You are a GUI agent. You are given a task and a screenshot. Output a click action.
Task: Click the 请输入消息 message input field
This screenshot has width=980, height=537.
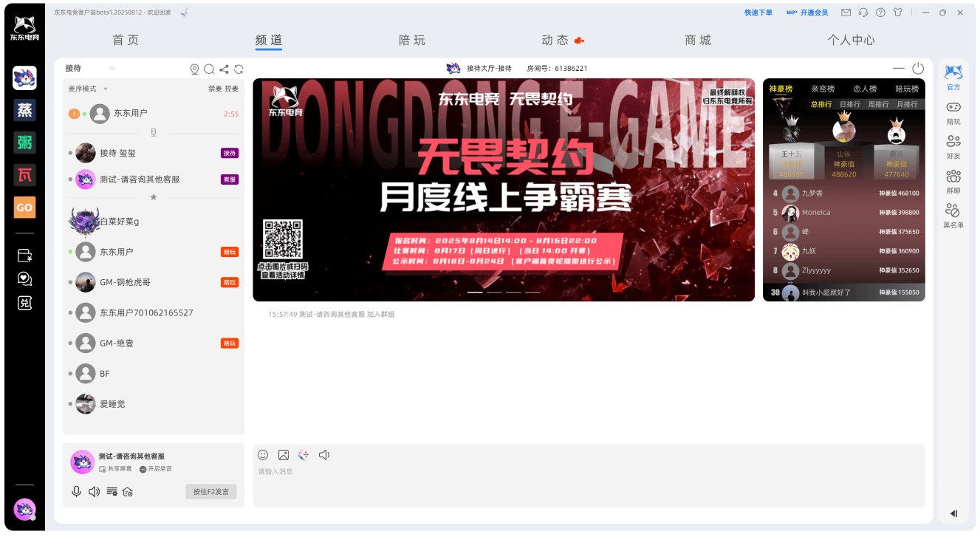coord(589,484)
